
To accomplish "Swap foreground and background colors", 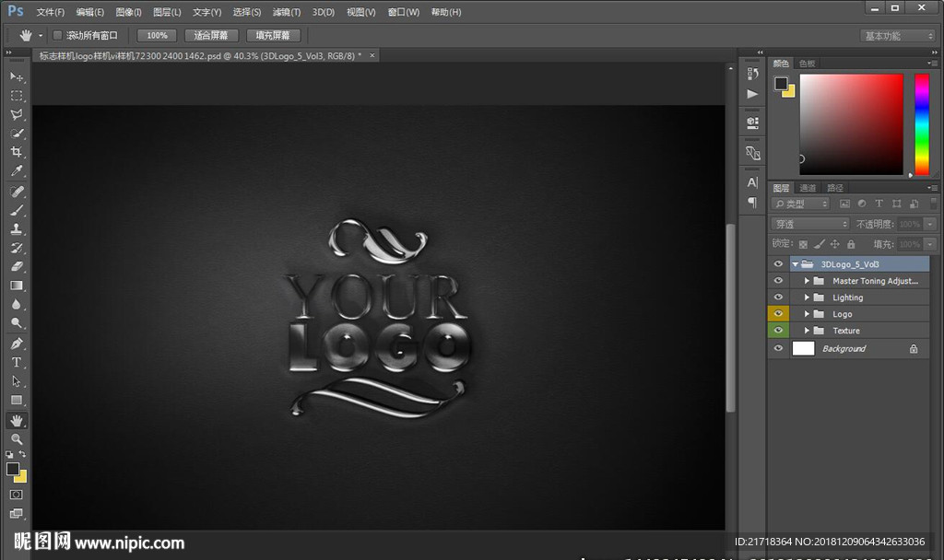I will [22, 454].
